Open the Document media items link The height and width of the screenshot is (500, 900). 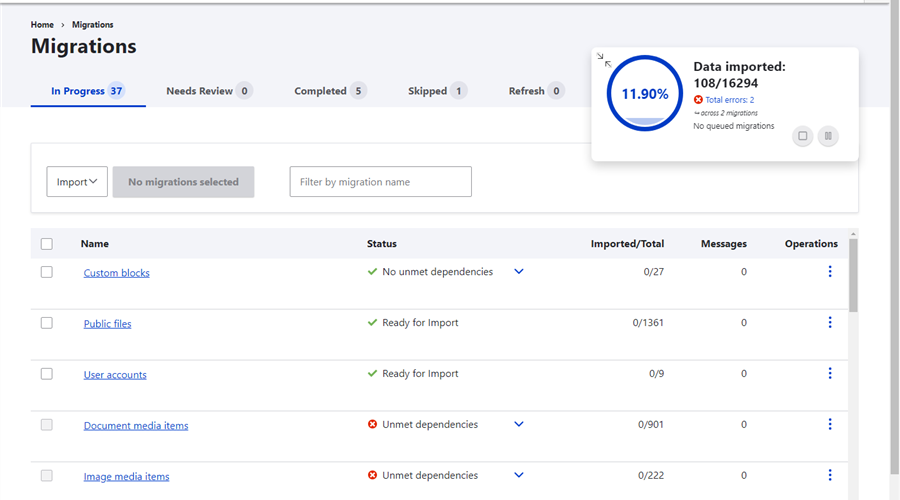(x=136, y=426)
